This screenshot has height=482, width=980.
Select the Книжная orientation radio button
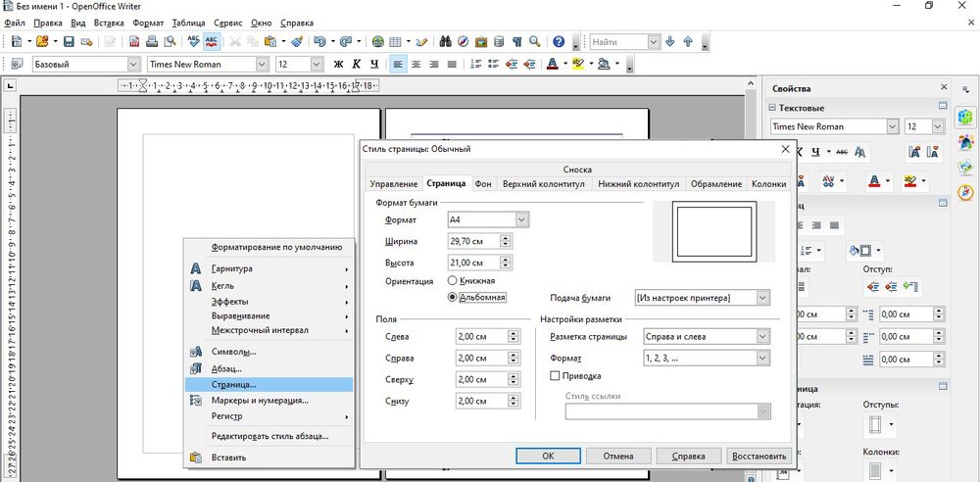tap(453, 281)
